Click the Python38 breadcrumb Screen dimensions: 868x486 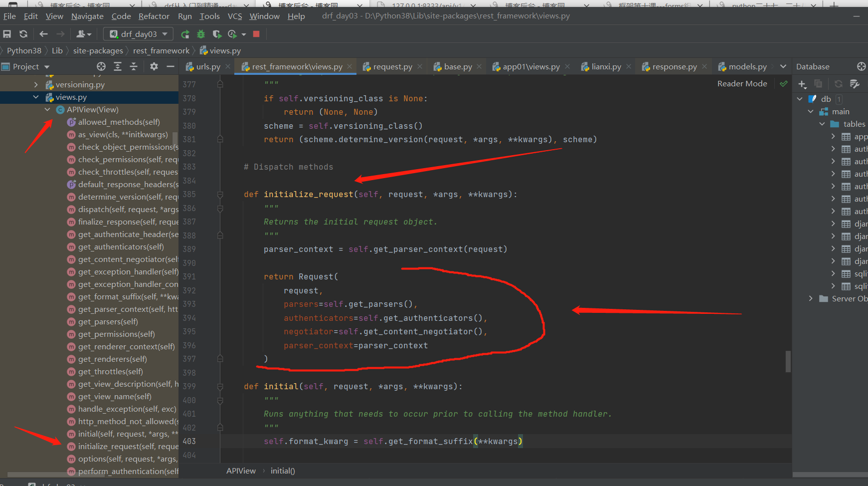(x=24, y=50)
